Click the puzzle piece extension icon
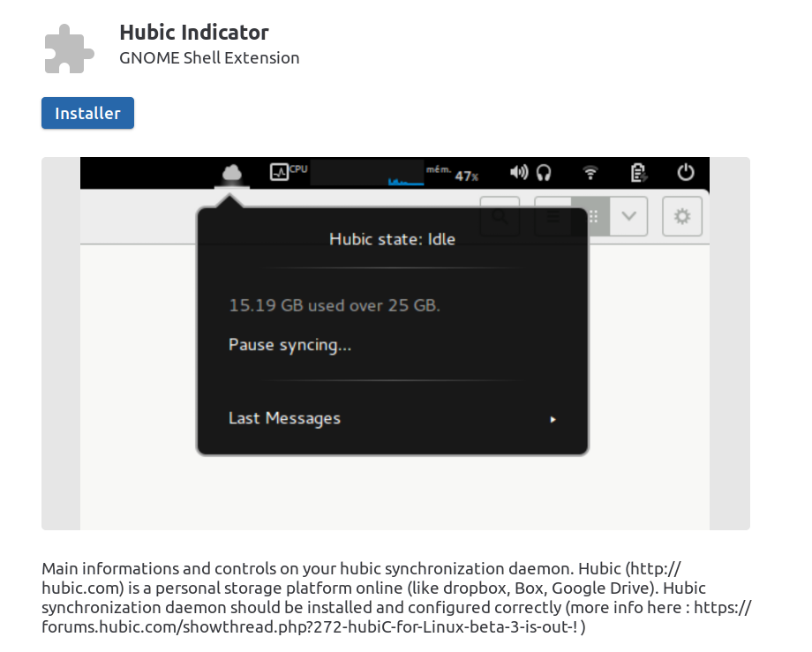Viewport: 812px width, 652px height. click(69, 48)
